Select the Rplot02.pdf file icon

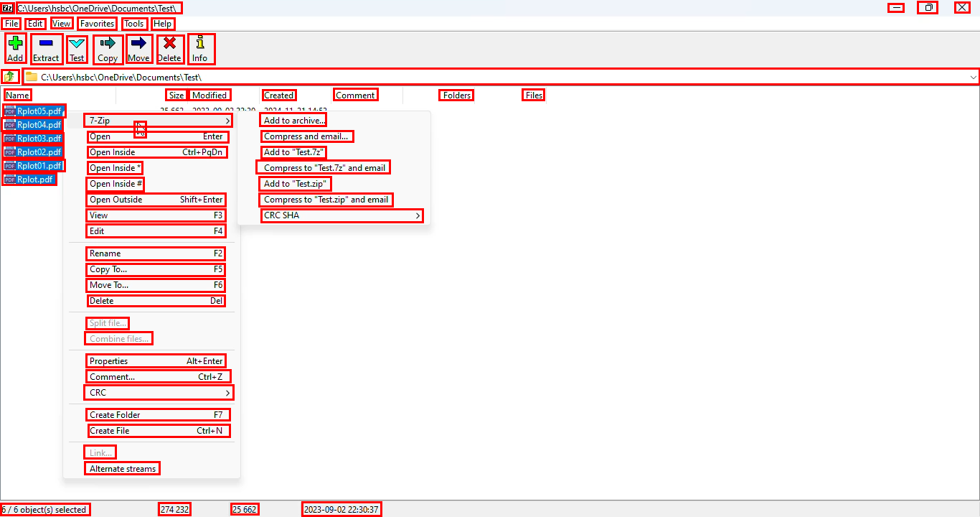click(x=9, y=152)
